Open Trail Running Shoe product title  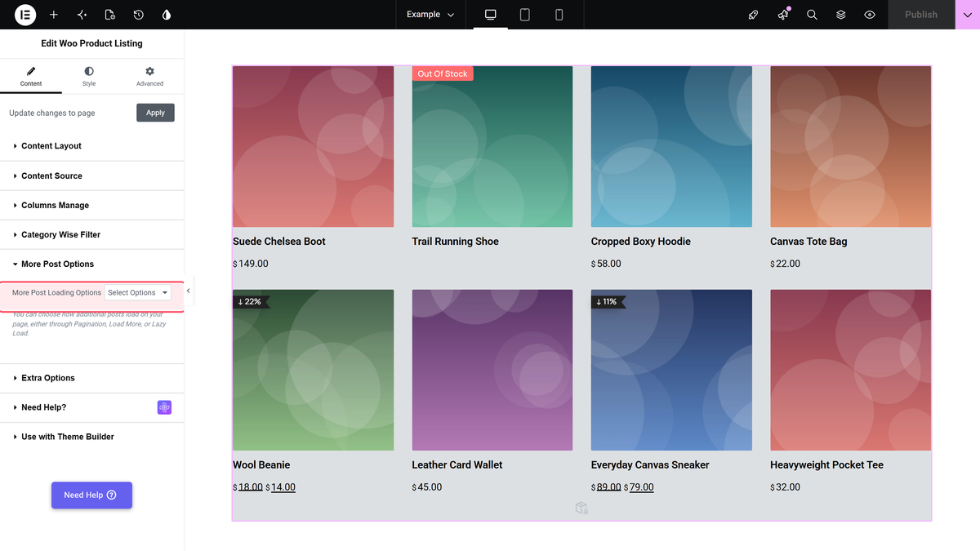(455, 242)
